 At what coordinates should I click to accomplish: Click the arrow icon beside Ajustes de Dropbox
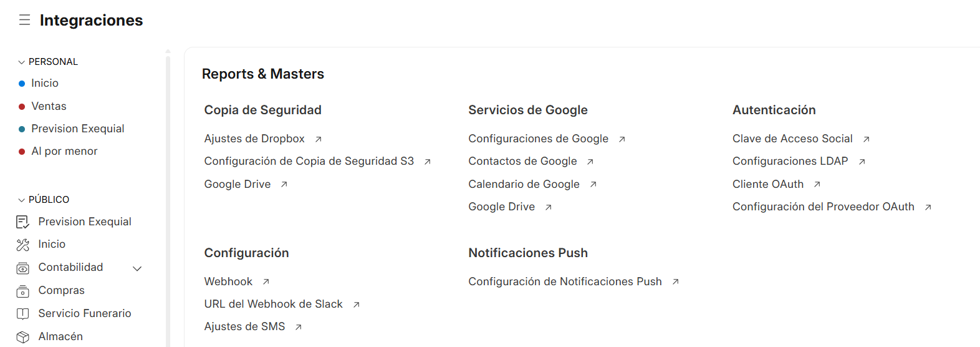[319, 139]
